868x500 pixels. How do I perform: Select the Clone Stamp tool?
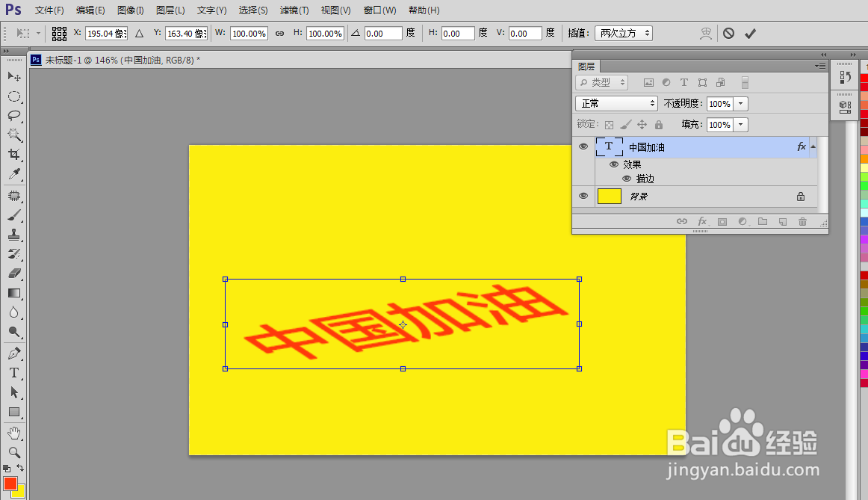(x=14, y=235)
